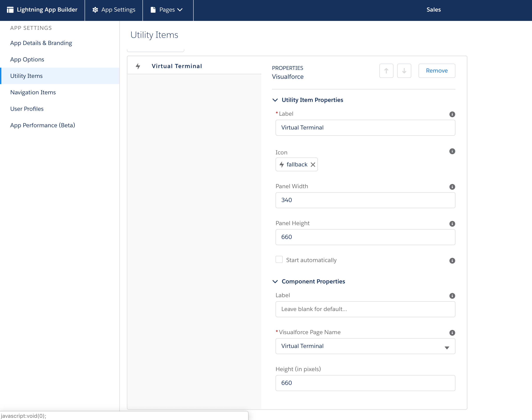Open the App Details & Branding page

[41, 43]
